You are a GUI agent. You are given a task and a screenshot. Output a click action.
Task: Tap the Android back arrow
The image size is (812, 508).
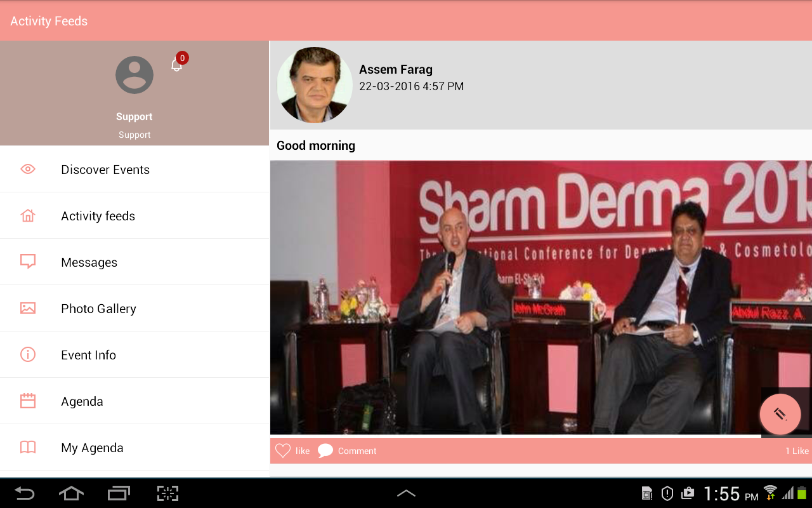25,493
